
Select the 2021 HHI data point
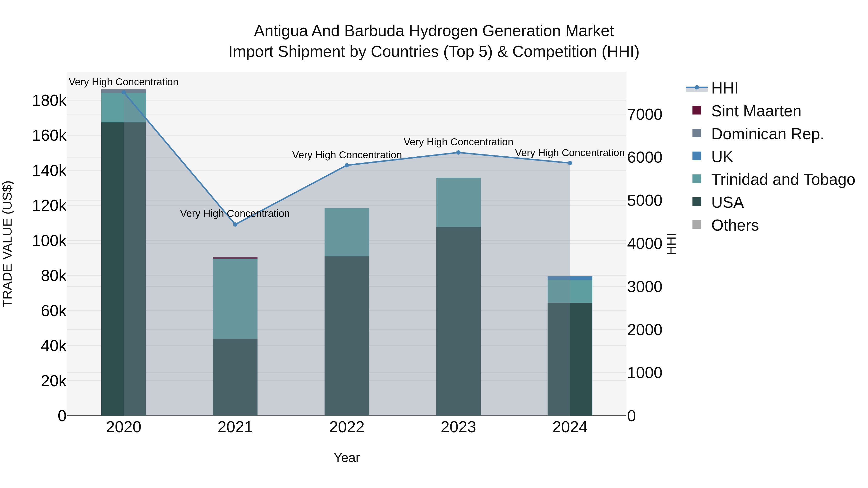(235, 224)
